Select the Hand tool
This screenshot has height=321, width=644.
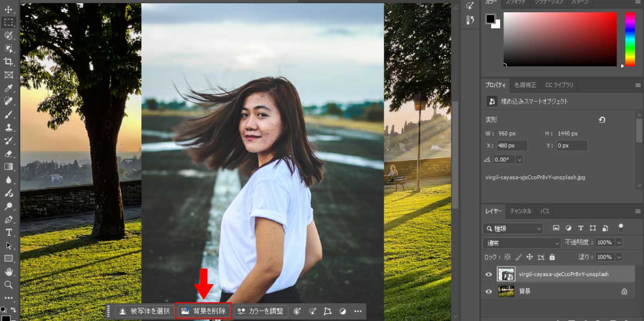9,272
